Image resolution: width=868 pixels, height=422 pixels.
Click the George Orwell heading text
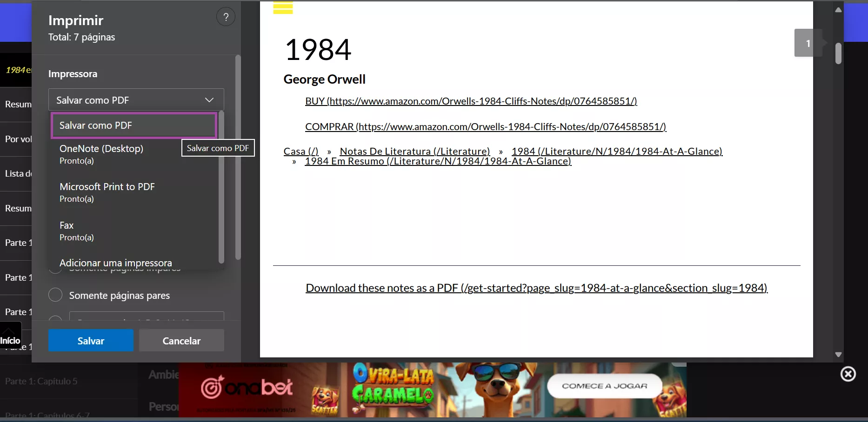click(x=325, y=79)
